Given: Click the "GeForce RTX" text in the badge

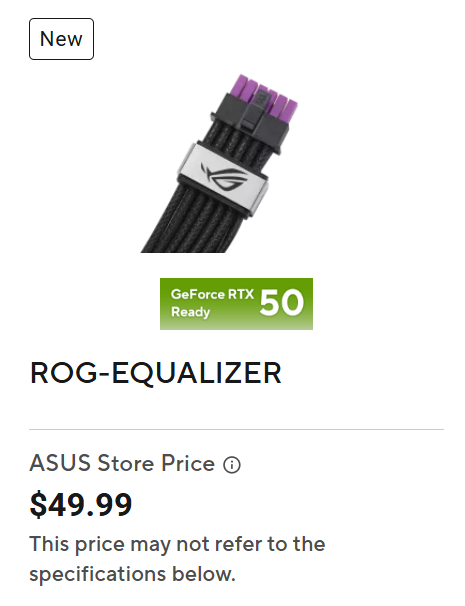Looking at the screenshot, I should [x=212, y=294].
